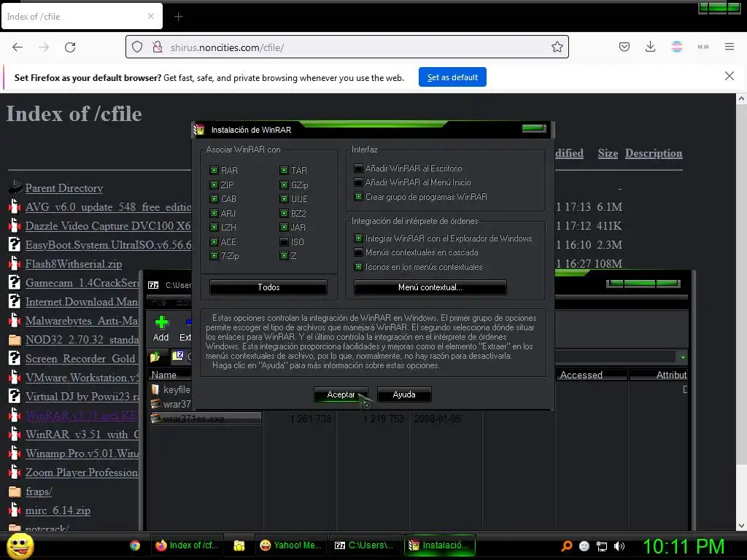Screen dimensions: 747x560
Task: Confirm with the Aceptar button
Action: click(x=341, y=394)
